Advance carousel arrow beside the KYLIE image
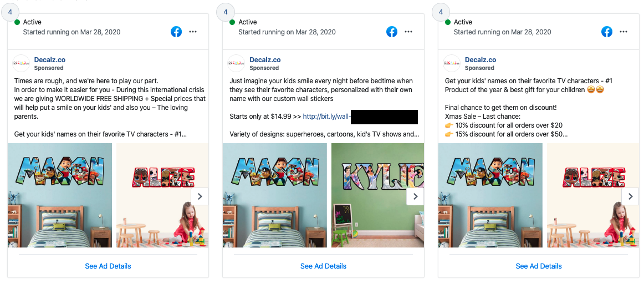This screenshot has width=644, height=283. tap(415, 196)
